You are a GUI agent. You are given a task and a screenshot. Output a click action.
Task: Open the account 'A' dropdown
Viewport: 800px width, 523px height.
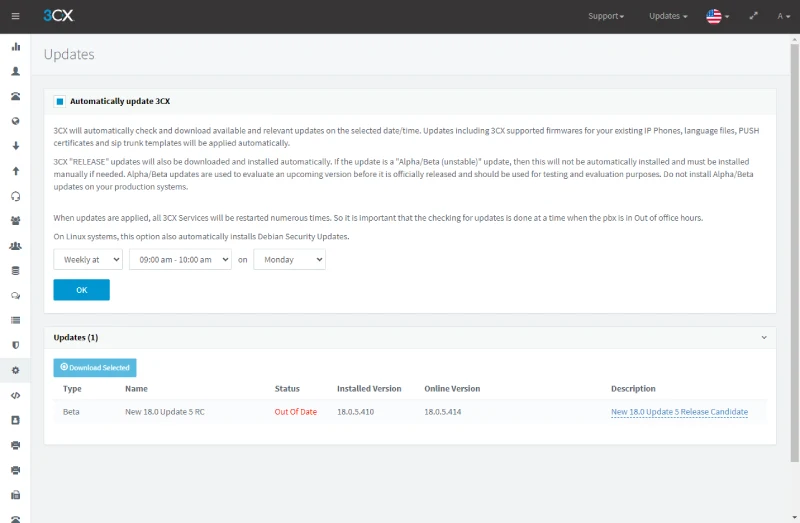click(784, 16)
